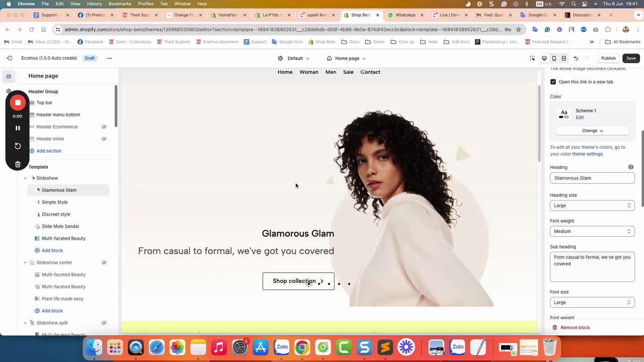Screen dimensions: 644x362
Task: Toggle visibility of Header inline section
Action: [x=104, y=139]
